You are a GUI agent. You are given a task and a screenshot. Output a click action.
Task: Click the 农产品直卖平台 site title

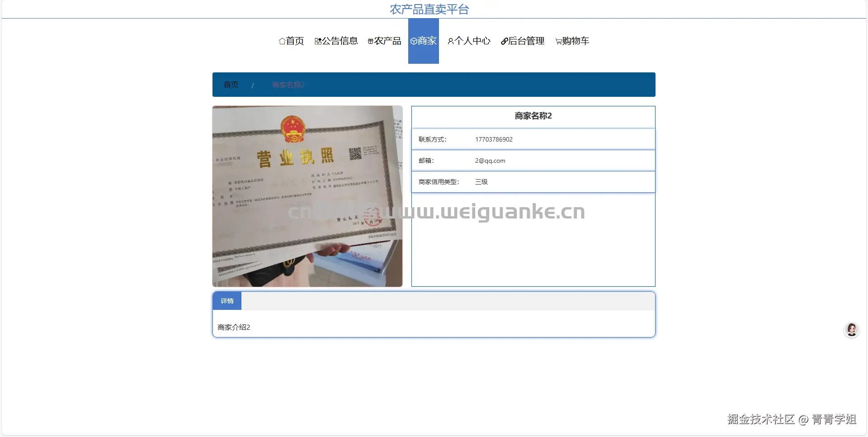click(x=429, y=9)
